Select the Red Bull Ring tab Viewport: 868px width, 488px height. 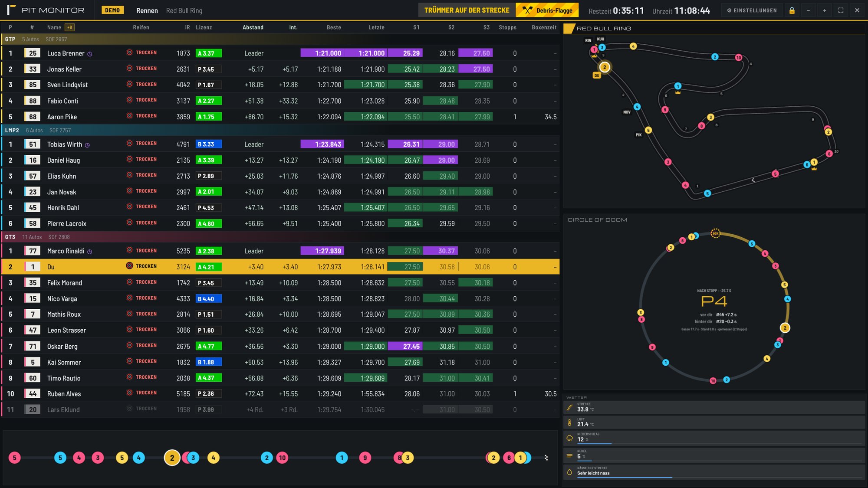pos(184,10)
